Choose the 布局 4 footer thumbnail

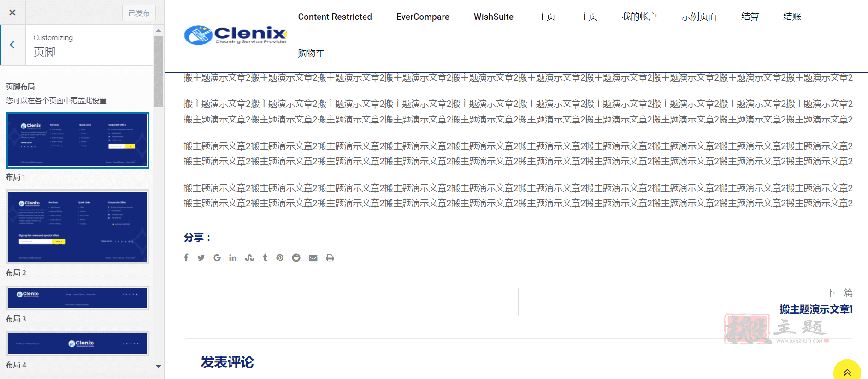coord(77,344)
